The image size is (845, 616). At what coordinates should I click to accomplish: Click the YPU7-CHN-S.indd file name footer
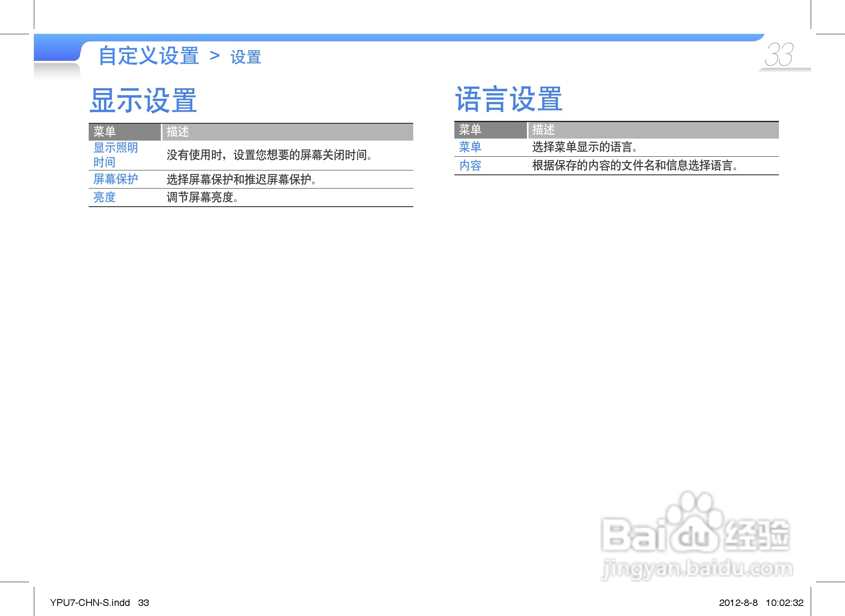90,602
